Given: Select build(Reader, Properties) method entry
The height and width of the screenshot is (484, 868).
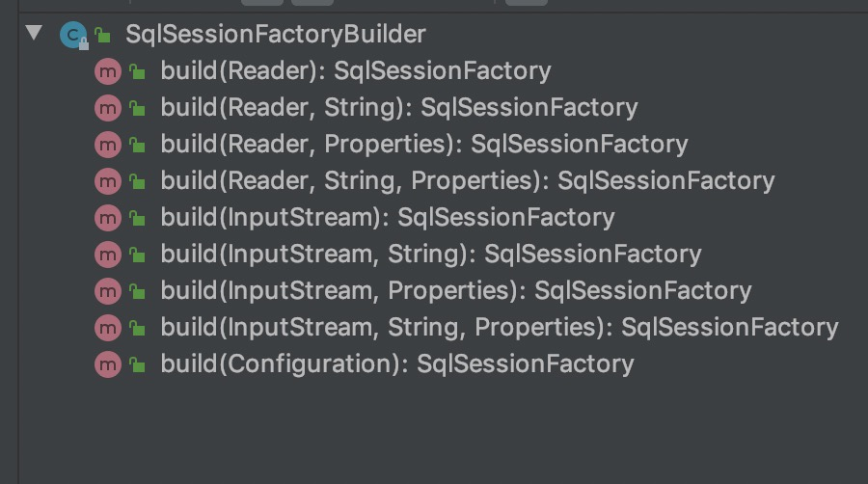Looking at the screenshot, I should tap(424, 144).
